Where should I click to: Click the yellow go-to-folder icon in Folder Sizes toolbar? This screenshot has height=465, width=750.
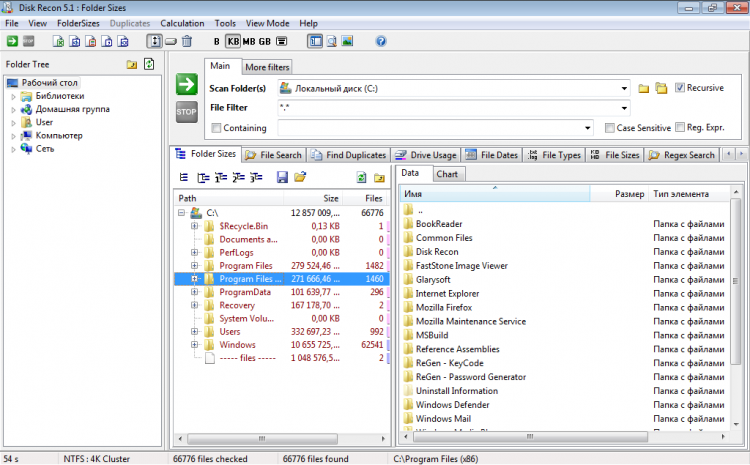tap(379, 178)
